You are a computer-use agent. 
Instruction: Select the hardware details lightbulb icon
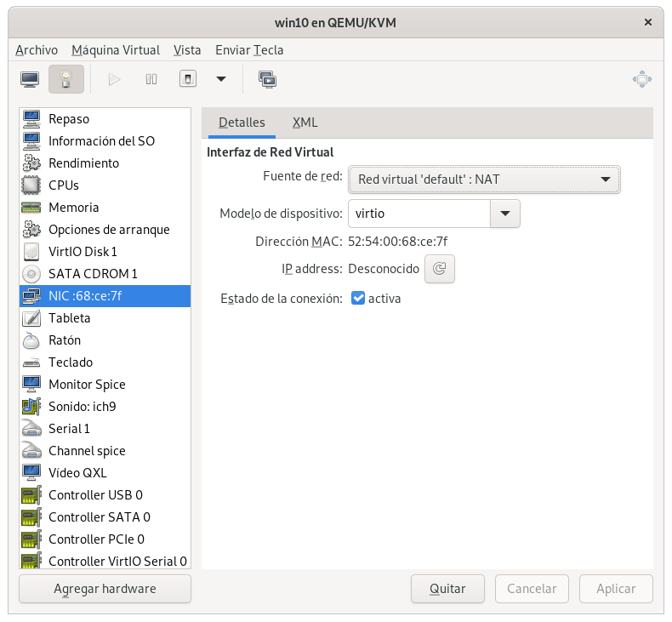(x=66, y=79)
